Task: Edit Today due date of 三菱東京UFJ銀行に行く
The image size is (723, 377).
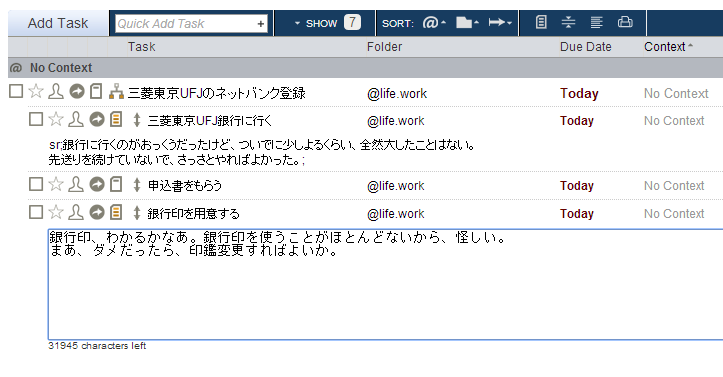Action: pyautogui.click(x=577, y=121)
